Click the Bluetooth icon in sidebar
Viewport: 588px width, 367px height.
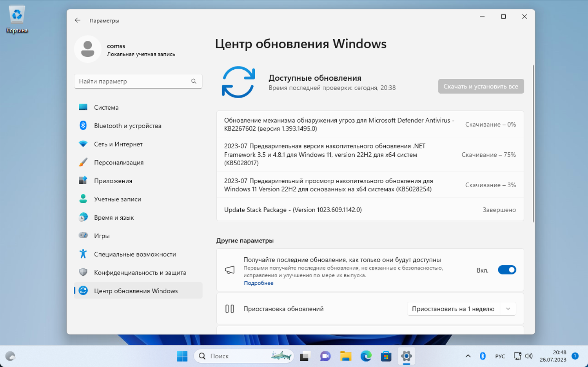click(83, 125)
